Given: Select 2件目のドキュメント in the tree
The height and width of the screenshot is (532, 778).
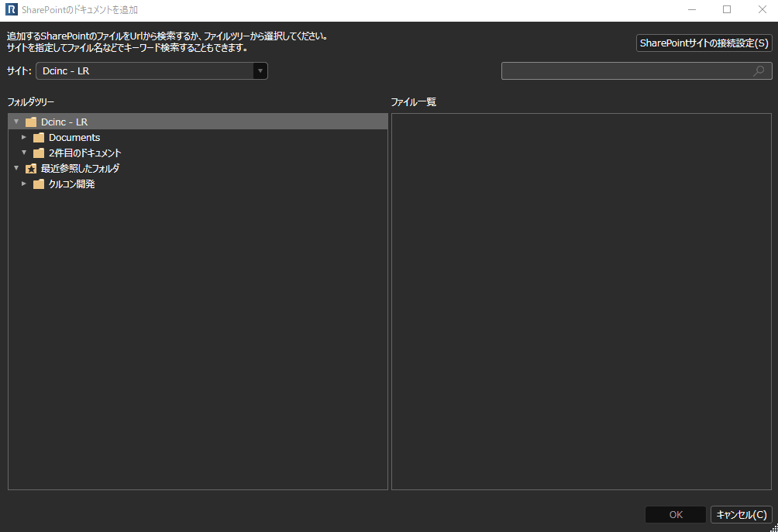Looking at the screenshot, I should pos(84,153).
